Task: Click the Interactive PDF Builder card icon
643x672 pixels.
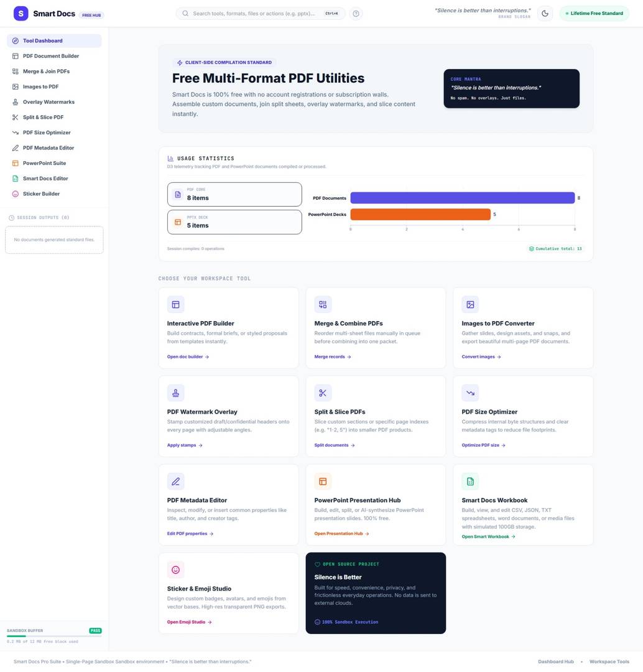Action: [x=175, y=304]
